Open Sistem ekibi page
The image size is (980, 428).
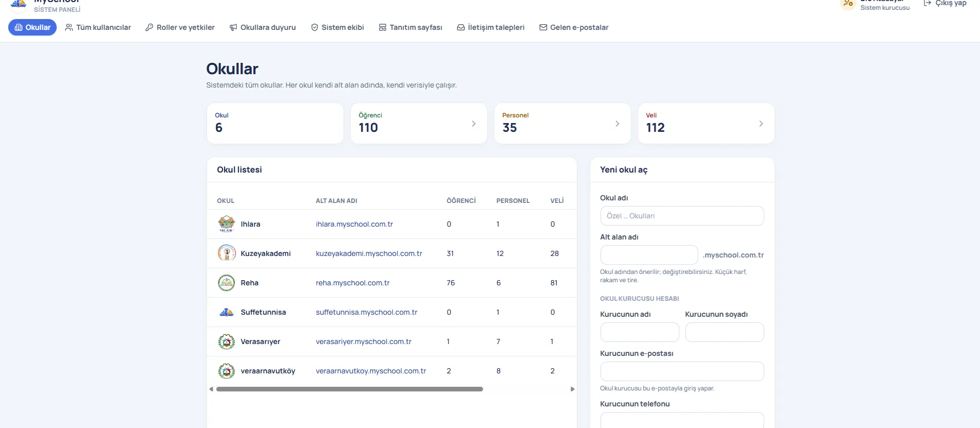click(x=337, y=27)
